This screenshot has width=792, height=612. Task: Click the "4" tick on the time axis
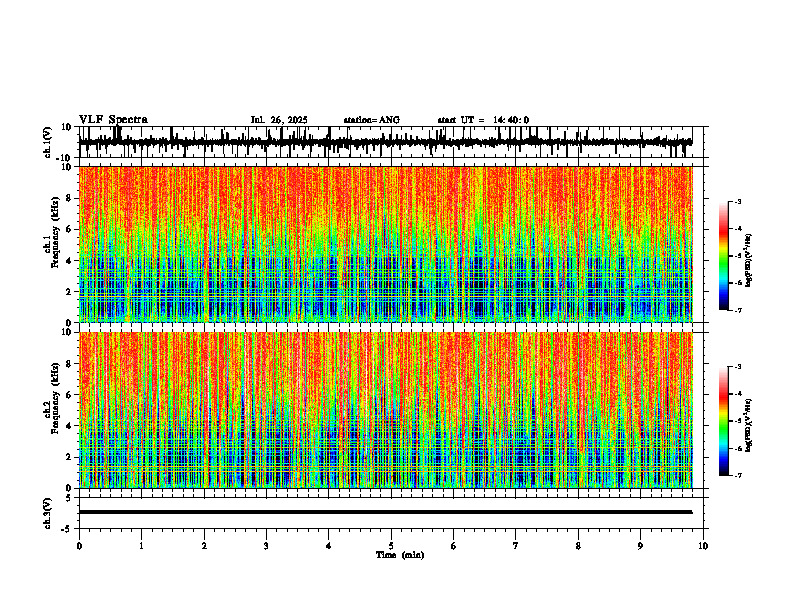tap(329, 546)
